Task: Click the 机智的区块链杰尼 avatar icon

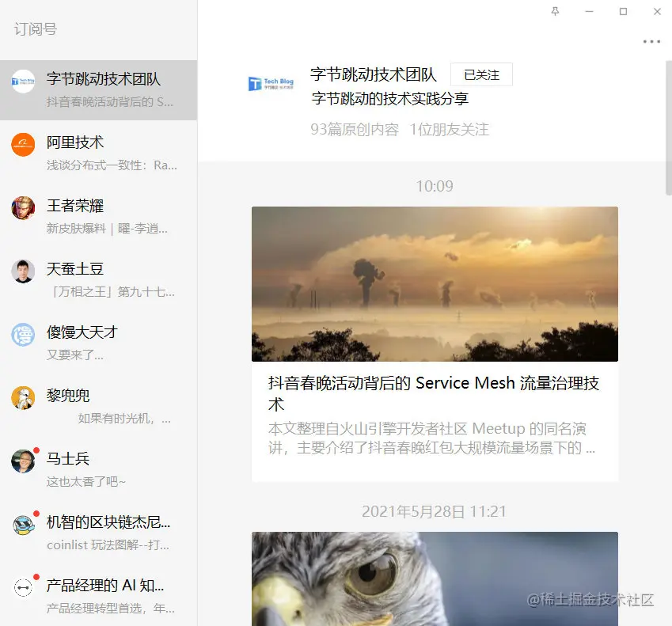Action: tap(23, 525)
